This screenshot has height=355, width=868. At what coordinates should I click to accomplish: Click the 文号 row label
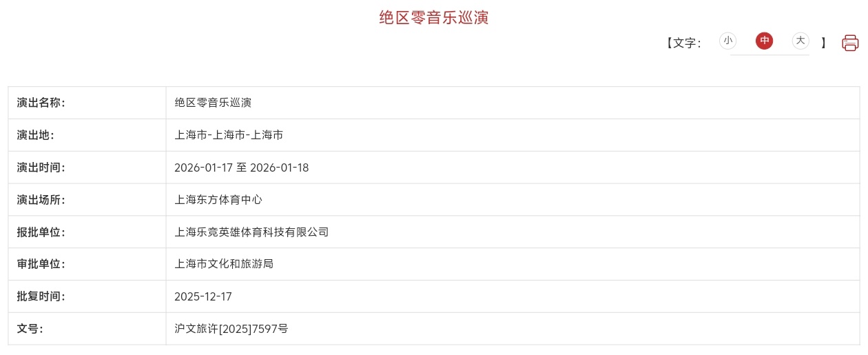(30, 329)
